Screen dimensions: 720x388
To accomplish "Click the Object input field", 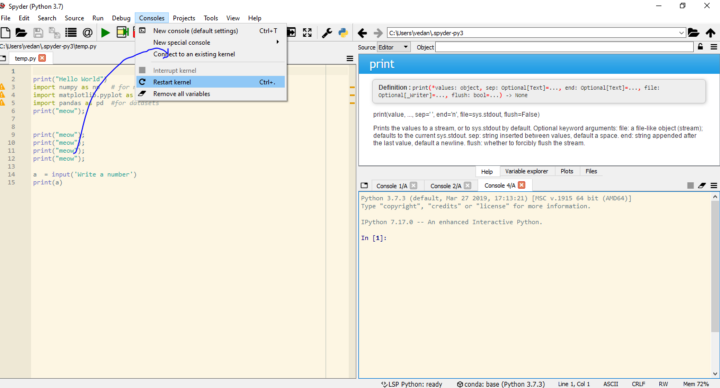I will (564, 47).
